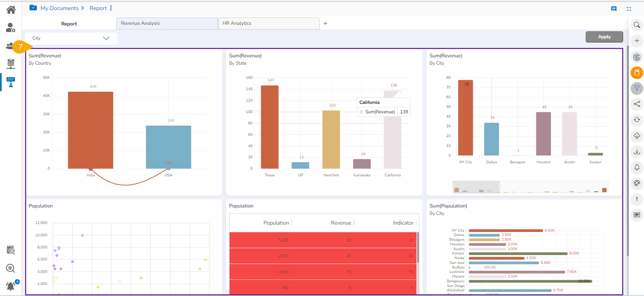This screenshot has height=296, width=644.
Task: Open the search icon in right toolbar
Action: coord(637,25)
